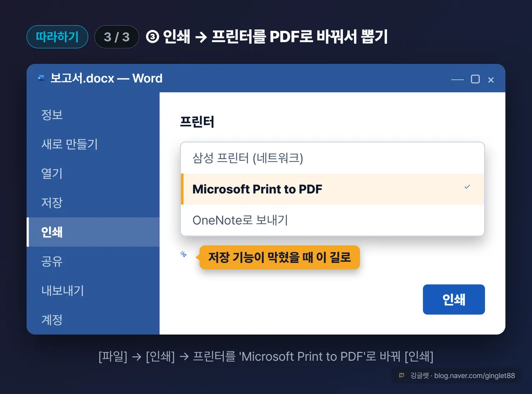
Task: Click the 3 / 3 step indicator
Action: (117, 37)
